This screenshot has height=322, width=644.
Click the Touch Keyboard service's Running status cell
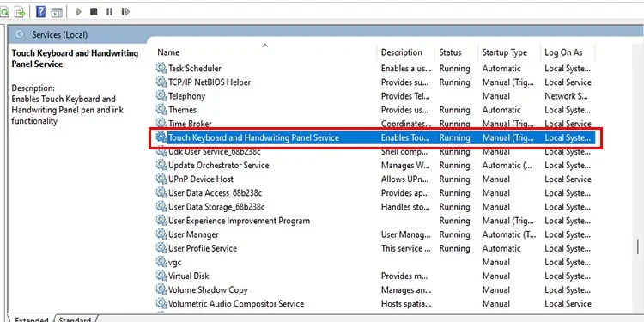(454, 137)
